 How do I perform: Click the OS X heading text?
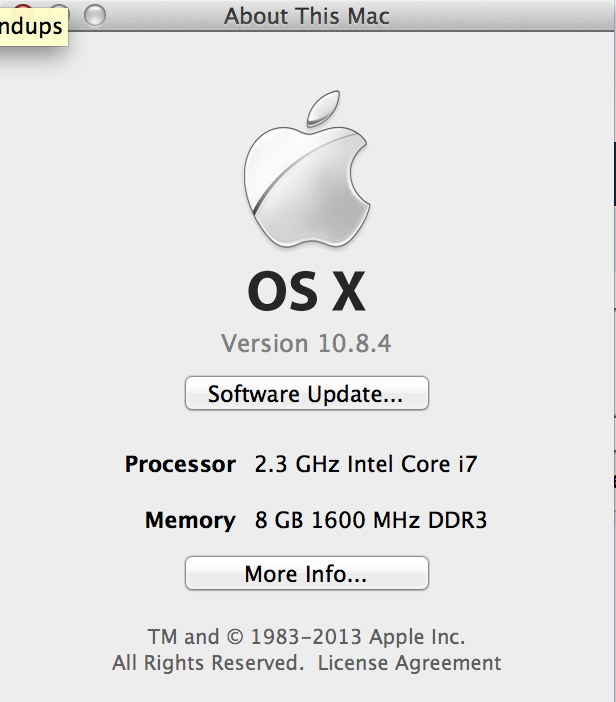coord(307,292)
